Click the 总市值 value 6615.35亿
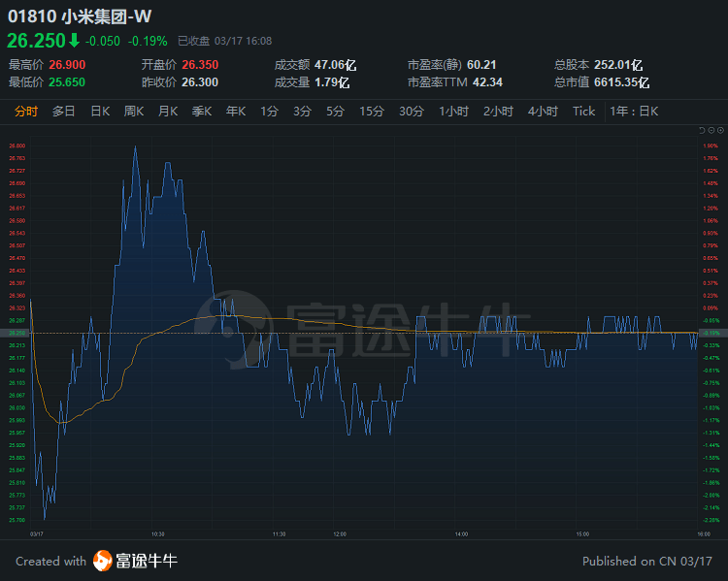728x581 pixels. 621,82
